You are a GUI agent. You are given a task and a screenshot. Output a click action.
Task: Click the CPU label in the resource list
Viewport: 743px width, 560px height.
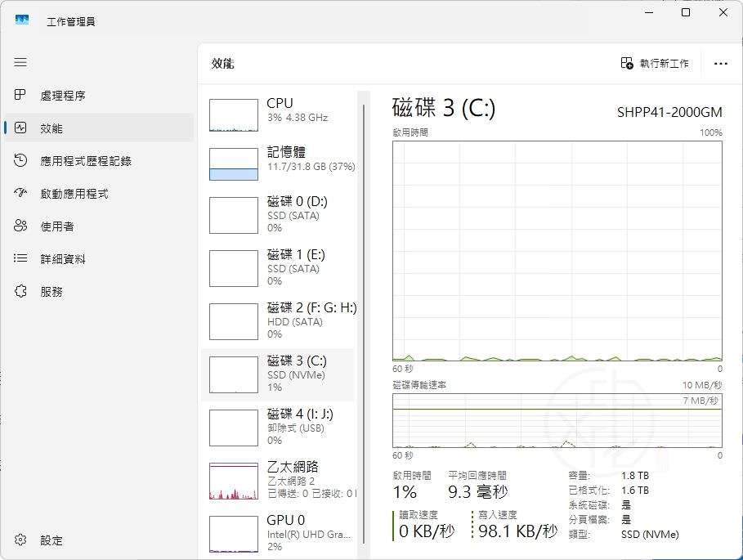(280, 103)
